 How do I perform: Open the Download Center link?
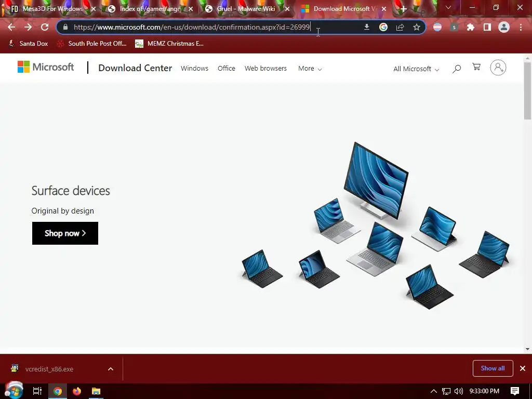click(x=135, y=68)
